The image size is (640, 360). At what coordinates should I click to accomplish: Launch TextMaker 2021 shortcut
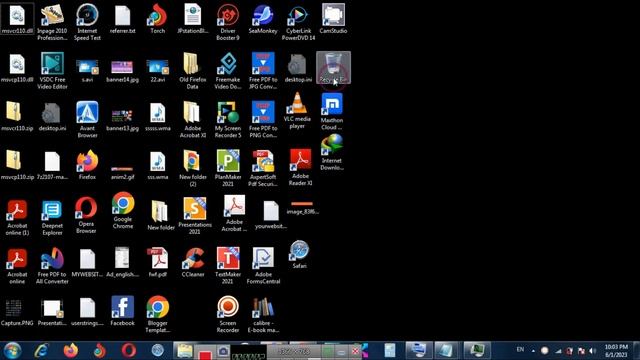pos(228,265)
